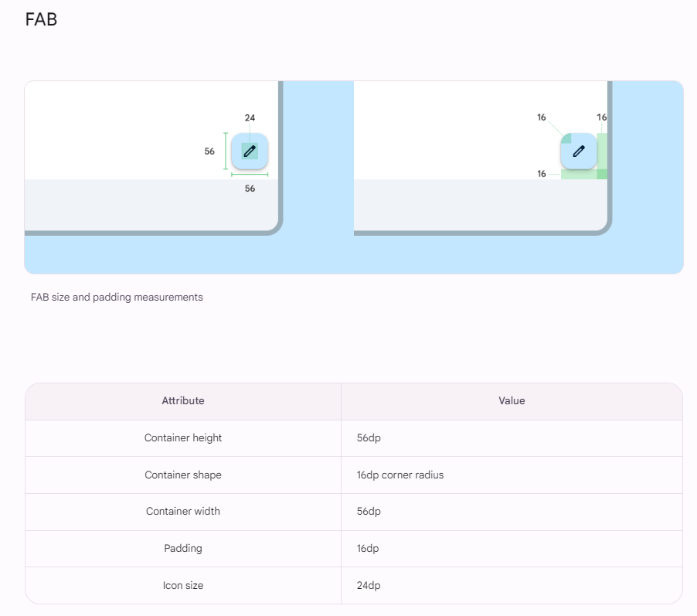
Task: Click the '56dp' value in Container width row
Action: [369, 511]
